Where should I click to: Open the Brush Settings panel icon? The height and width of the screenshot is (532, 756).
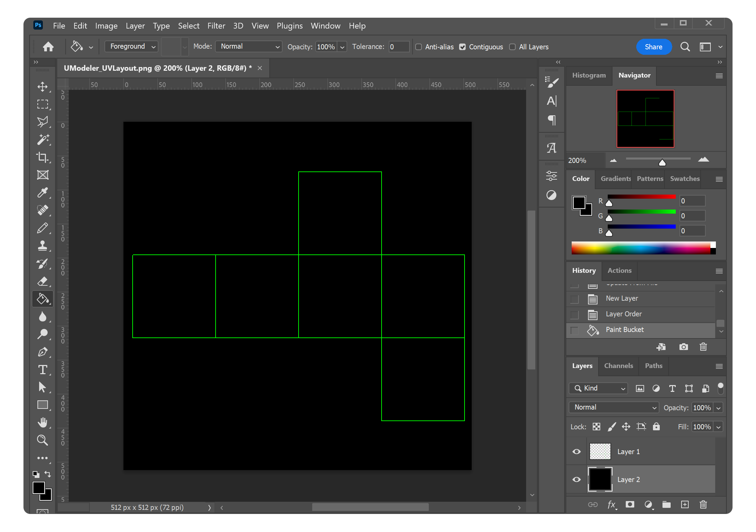pyautogui.click(x=552, y=82)
